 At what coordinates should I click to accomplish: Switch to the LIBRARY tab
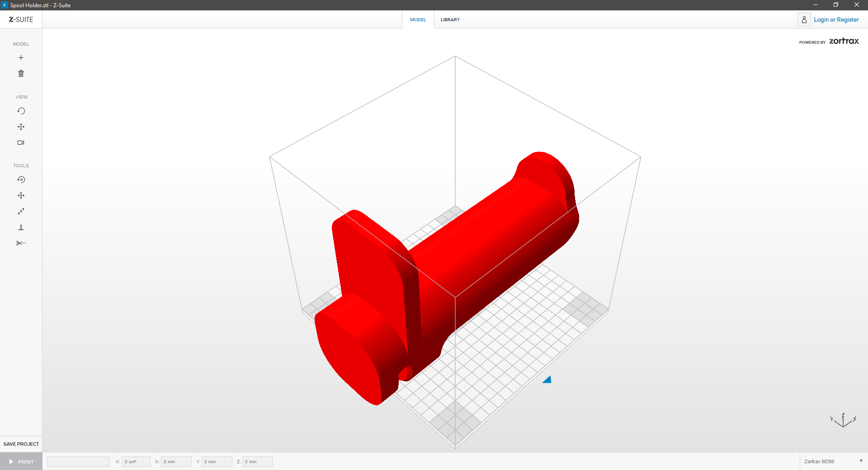(x=450, y=20)
